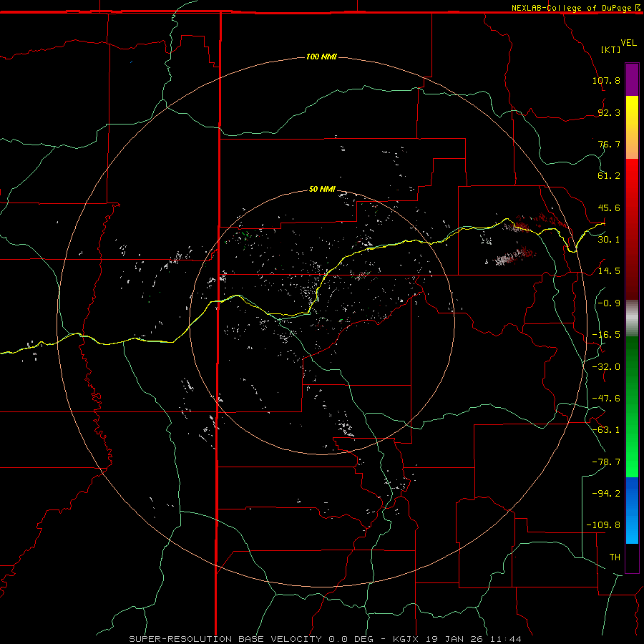Click the Super-Resolution Base Velocity caption
644x644 pixels.
[326, 639]
